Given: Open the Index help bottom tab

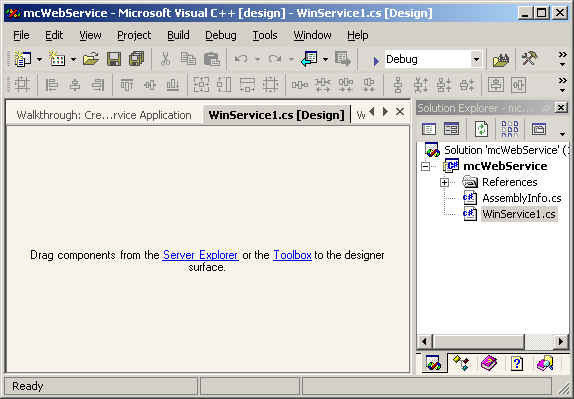Looking at the screenshot, I should point(517,363).
